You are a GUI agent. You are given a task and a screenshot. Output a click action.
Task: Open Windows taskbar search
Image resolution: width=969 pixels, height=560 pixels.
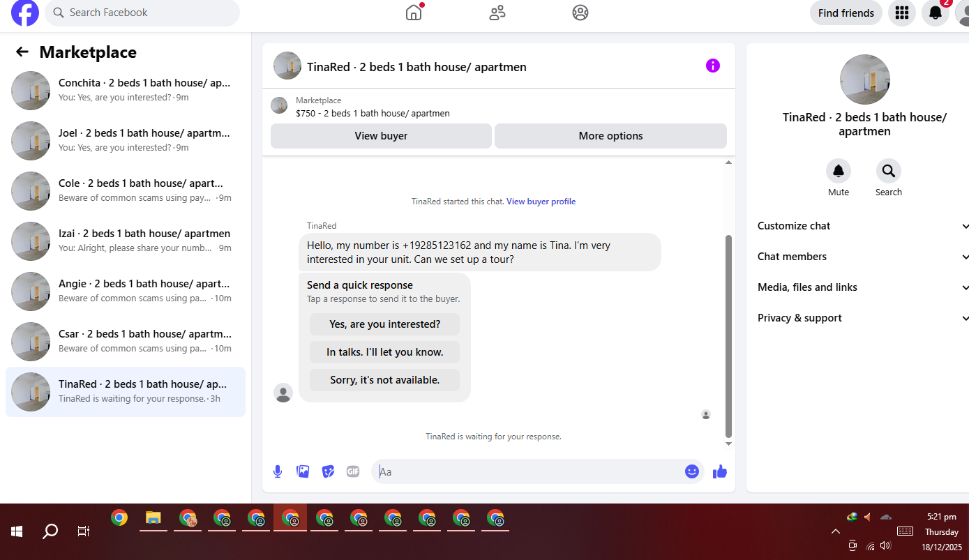pyautogui.click(x=50, y=531)
